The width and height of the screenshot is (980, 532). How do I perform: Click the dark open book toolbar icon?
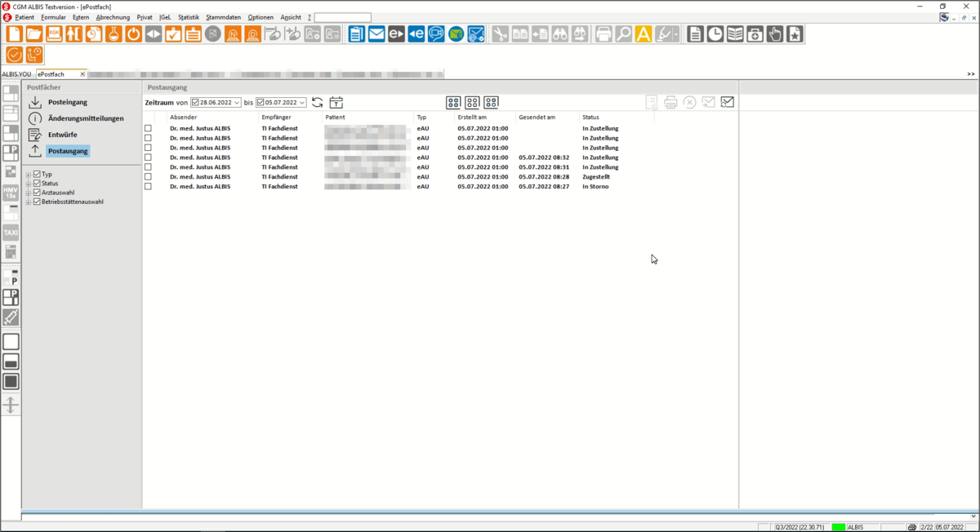point(735,34)
